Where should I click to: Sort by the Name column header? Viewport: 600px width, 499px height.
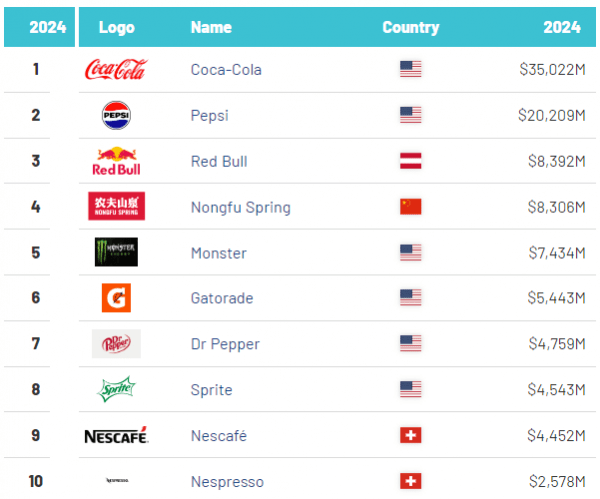pyautogui.click(x=211, y=27)
